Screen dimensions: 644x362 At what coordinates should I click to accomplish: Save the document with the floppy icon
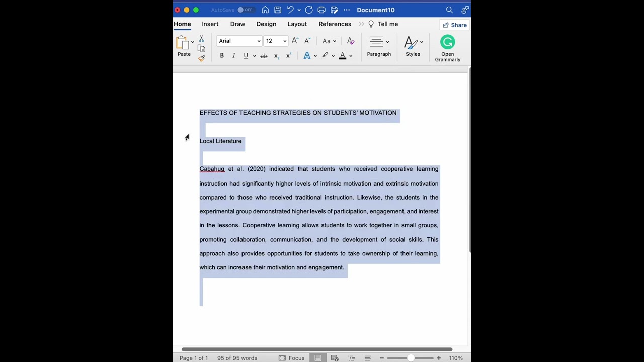click(x=278, y=10)
